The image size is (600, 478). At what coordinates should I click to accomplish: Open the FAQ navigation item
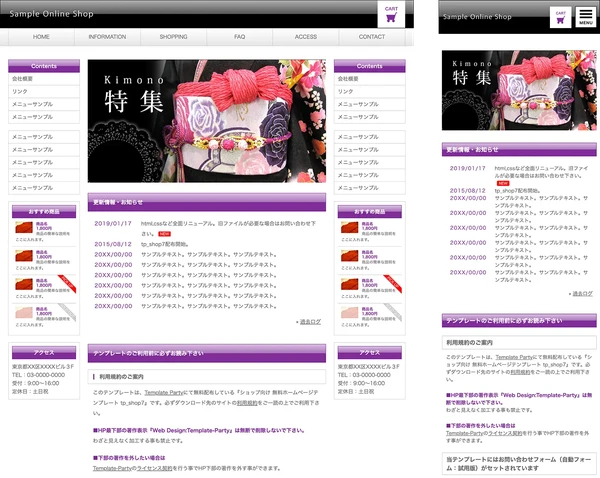(x=240, y=37)
